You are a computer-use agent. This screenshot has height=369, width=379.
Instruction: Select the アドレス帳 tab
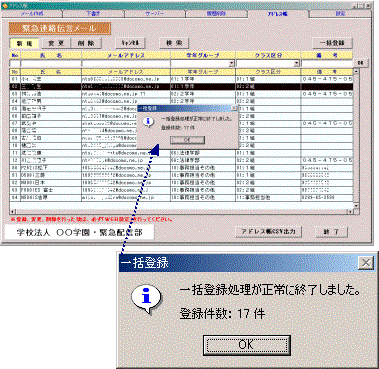pos(278,14)
